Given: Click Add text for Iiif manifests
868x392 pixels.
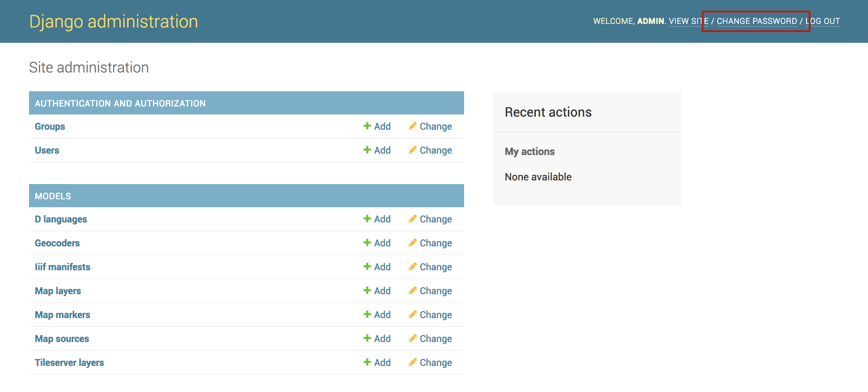Looking at the screenshot, I should pos(382,267).
